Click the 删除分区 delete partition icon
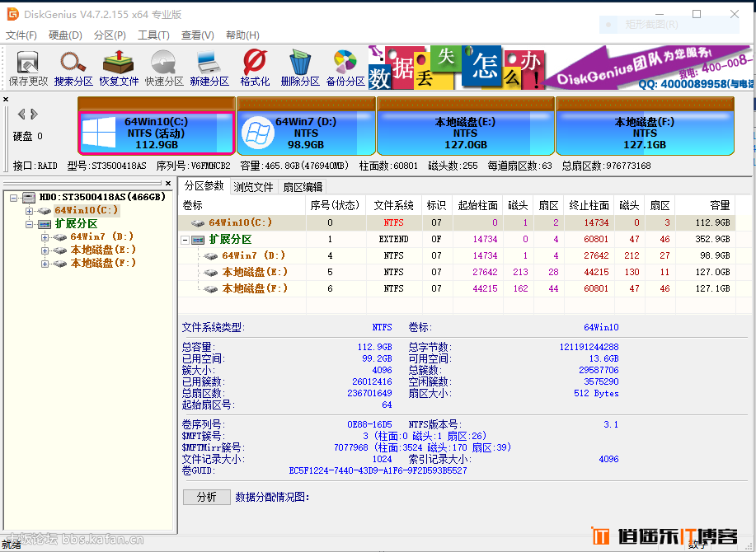The height and width of the screenshot is (552, 756). (300, 68)
